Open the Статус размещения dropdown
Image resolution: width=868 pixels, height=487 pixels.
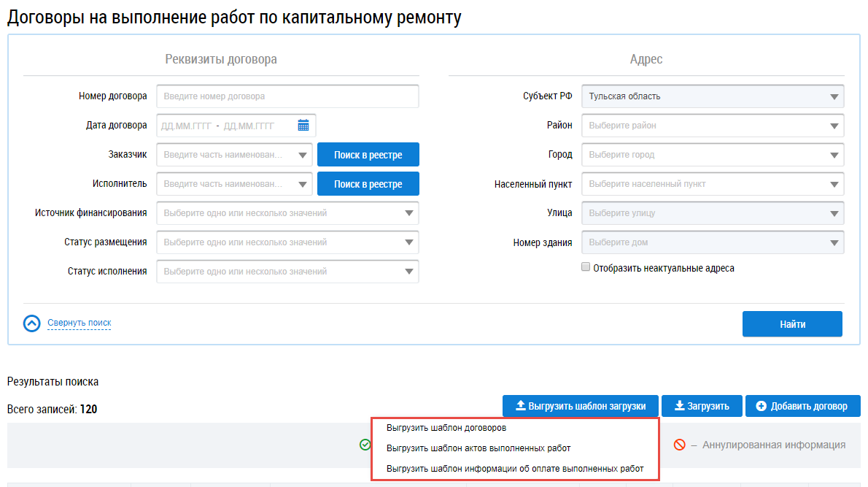pos(408,242)
